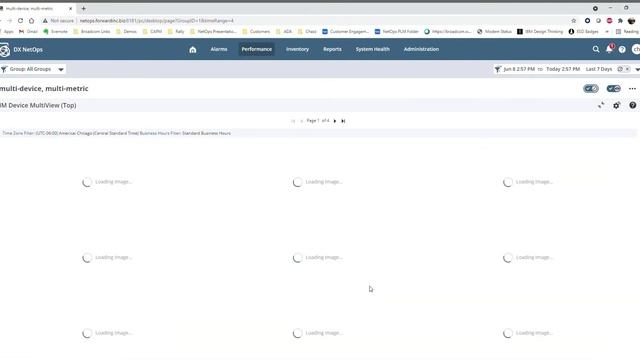This screenshot has width=640, height=360.
Task: Open the notifications bell
Action: (x=609, y=49)
